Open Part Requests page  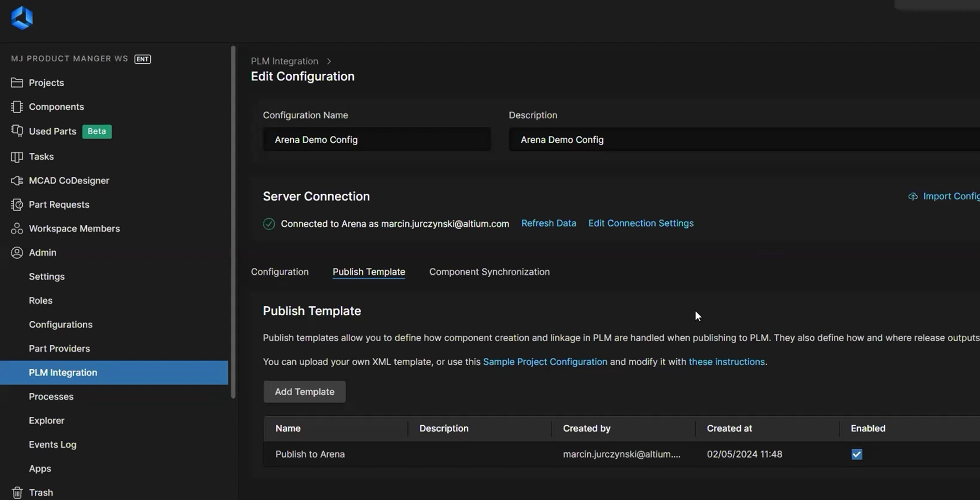(x=59, y=204)
